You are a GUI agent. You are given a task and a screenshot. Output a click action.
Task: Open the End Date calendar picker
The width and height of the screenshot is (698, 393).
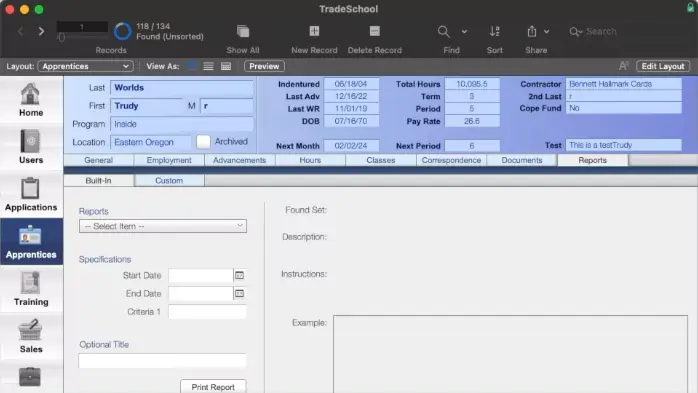[239, 294]
